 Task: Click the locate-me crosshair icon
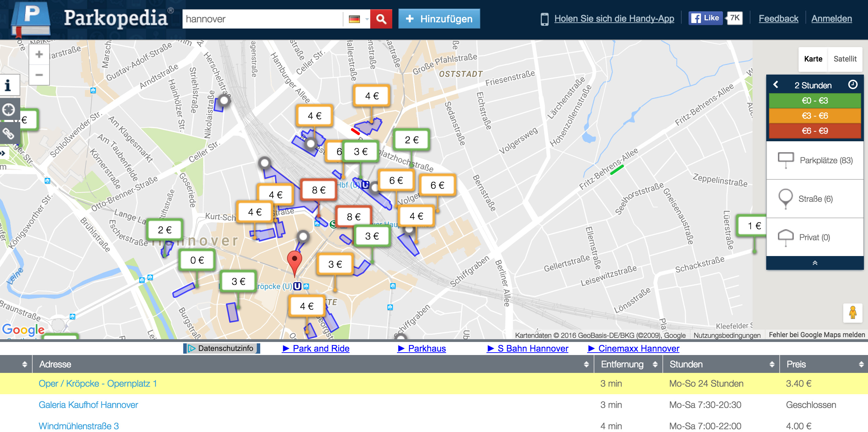coord(8,110)
